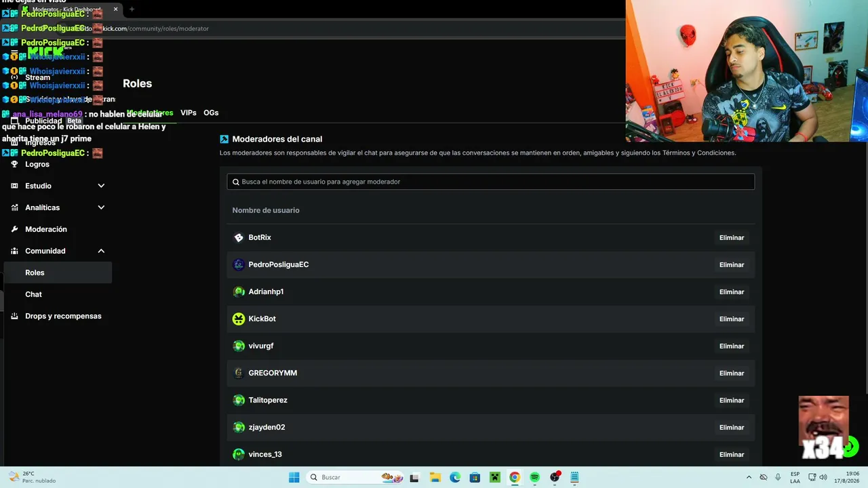Open Google Chrome from taskbar
Viewport: 868px width, 488px height.
coord(515,477)
